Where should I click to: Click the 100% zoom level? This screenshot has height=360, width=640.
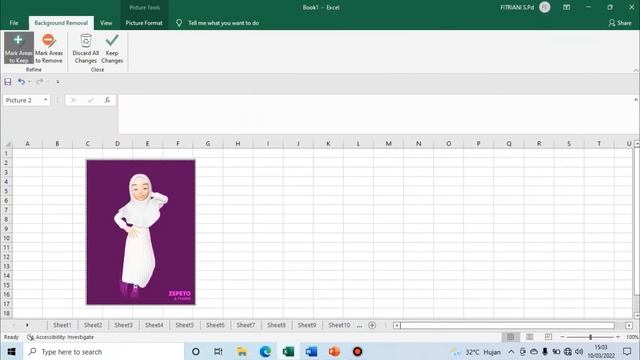coord(632,337)
